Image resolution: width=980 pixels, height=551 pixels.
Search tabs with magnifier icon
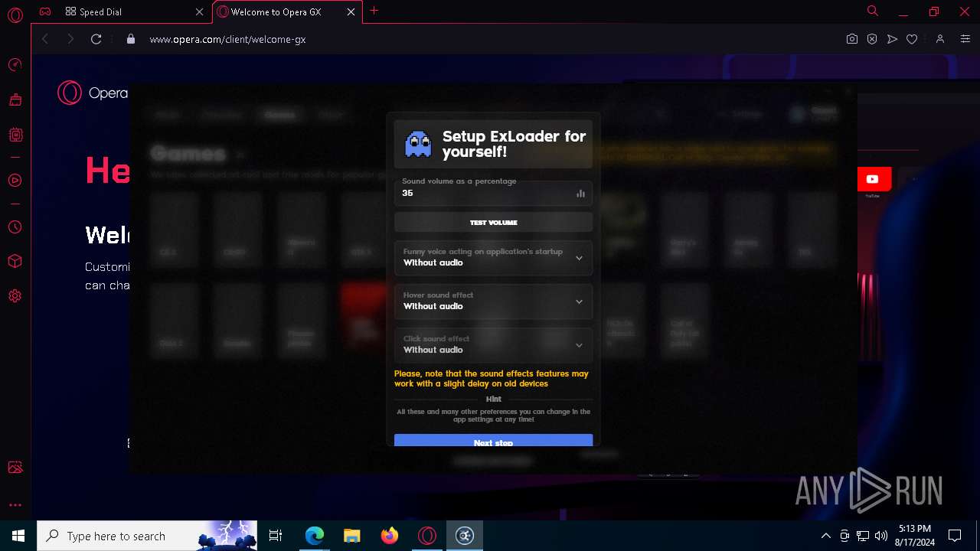pyautogui.click(x=873, y=11)
